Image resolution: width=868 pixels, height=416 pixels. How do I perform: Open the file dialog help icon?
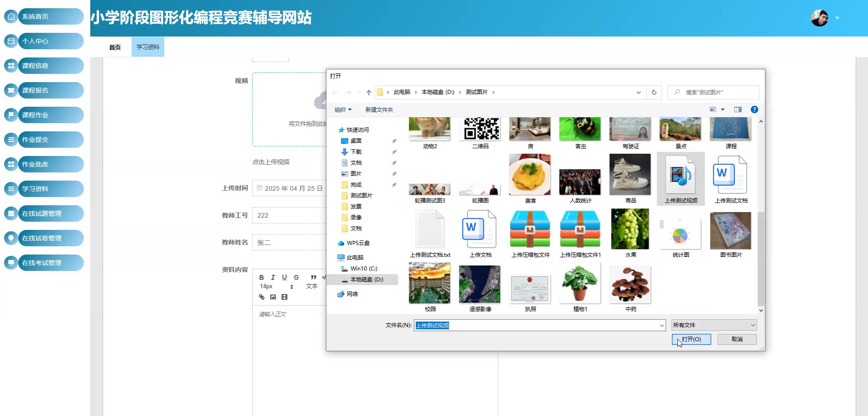click(754, 109)
